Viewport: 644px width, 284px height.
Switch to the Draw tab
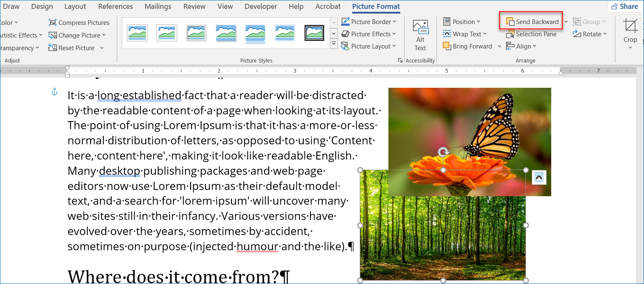11,6
